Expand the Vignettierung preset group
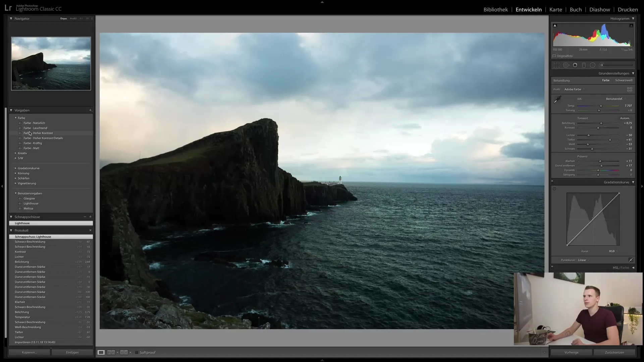The width and height of the screenshot is (644, 362). click(15, 183)
